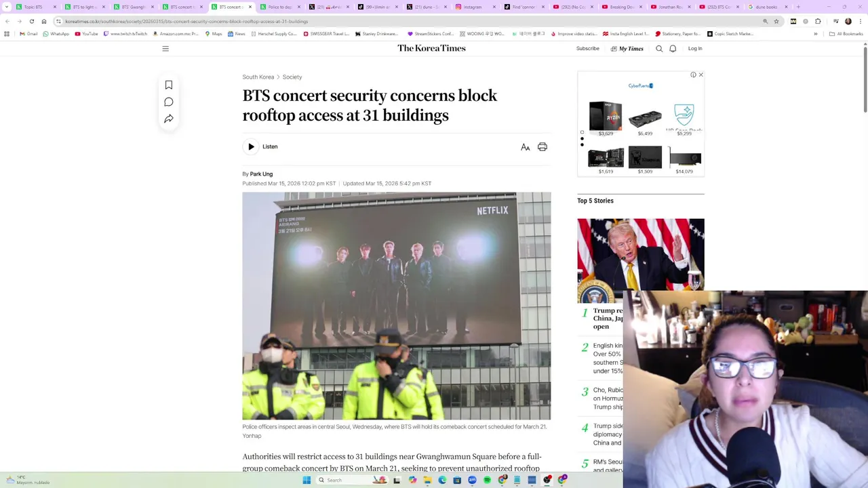868x488 pixels.
Task: Bookmark this page with the star icon
Action: click(776, 21)
